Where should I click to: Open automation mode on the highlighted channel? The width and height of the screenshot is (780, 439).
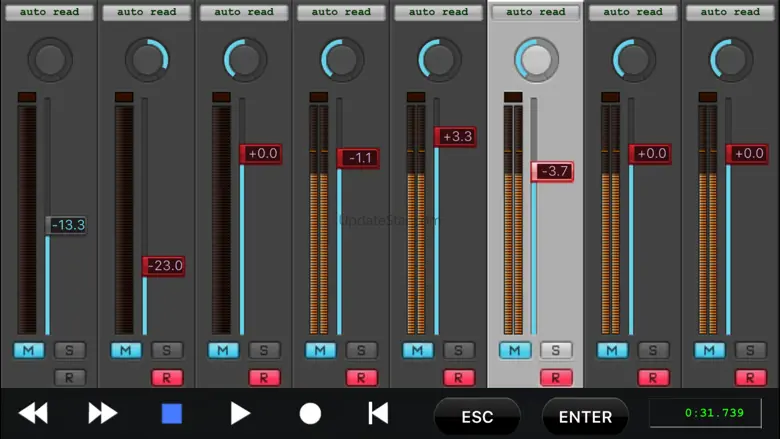(536, 12)
